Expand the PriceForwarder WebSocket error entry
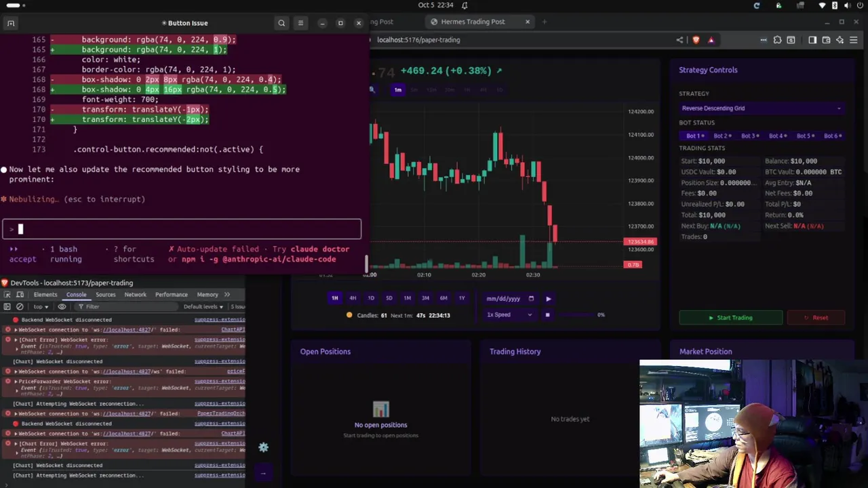 [x=16, y=382]
